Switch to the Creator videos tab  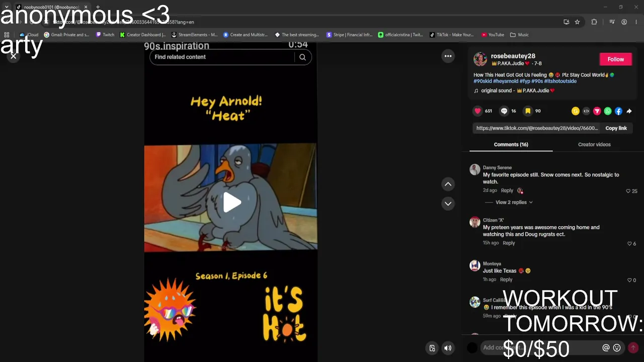point(594,145)
